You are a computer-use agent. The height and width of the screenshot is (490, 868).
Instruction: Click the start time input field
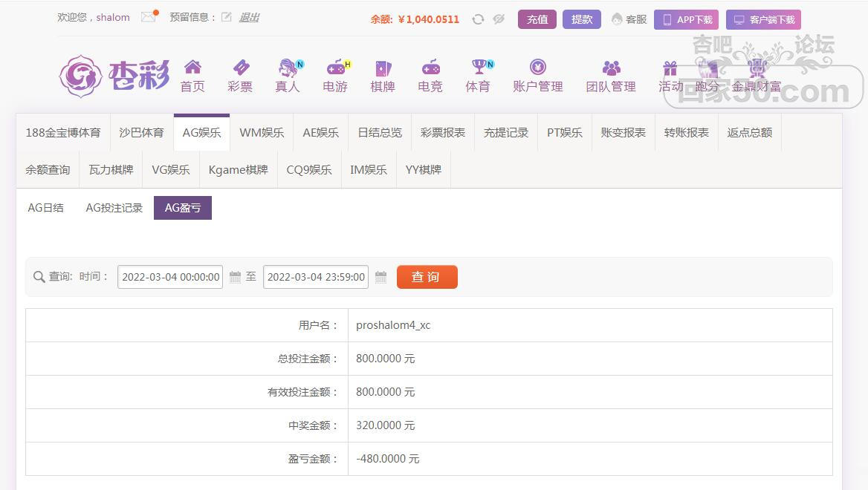(x=170, y=277)
